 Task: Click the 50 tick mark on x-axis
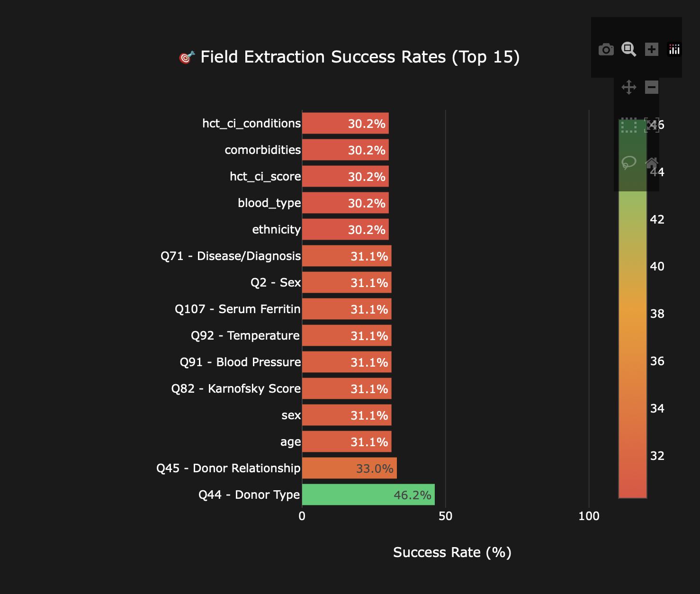[446, 516]
